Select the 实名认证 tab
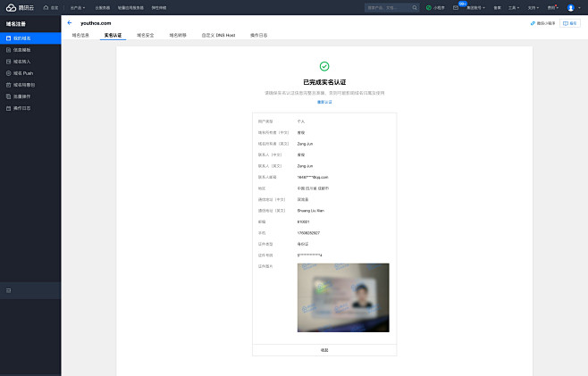Viewport: 588px width, 376px height. [x=113, y=35]
